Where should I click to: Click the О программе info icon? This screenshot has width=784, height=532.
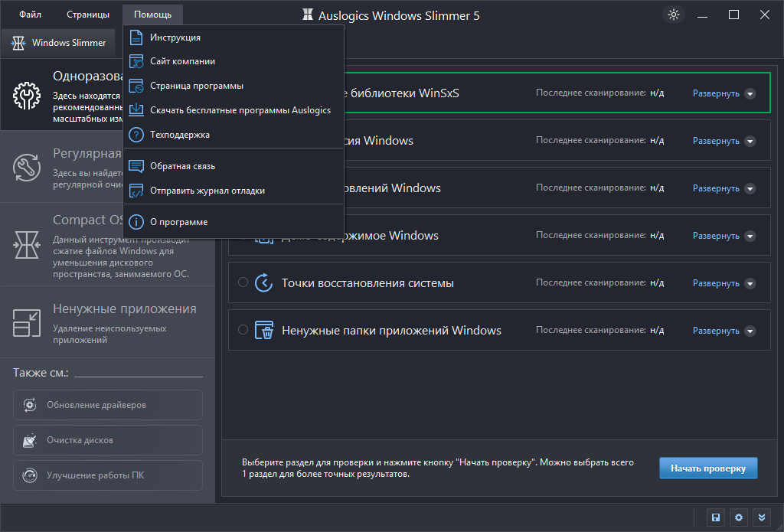136,222
